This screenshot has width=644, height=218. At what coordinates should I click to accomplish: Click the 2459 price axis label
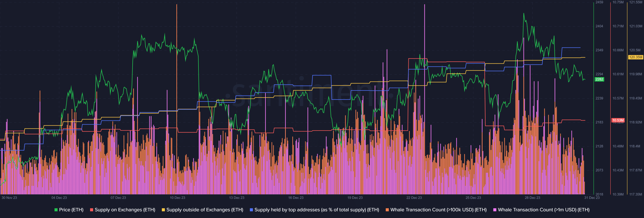tap(599, 2)
